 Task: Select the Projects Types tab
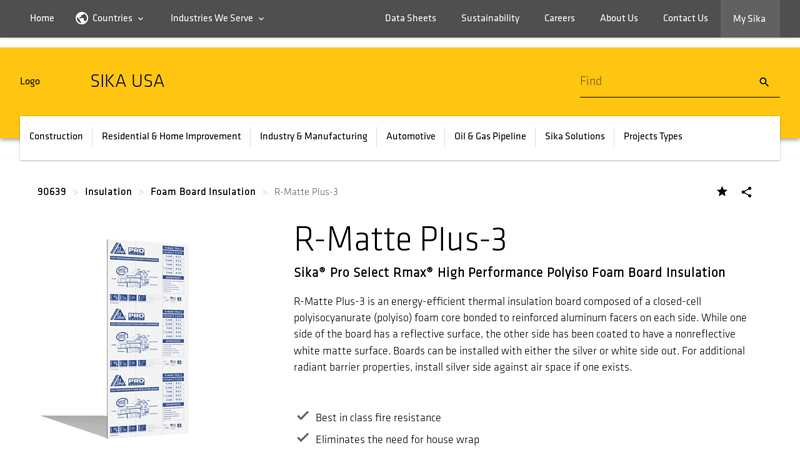click(x=653, y=136)
